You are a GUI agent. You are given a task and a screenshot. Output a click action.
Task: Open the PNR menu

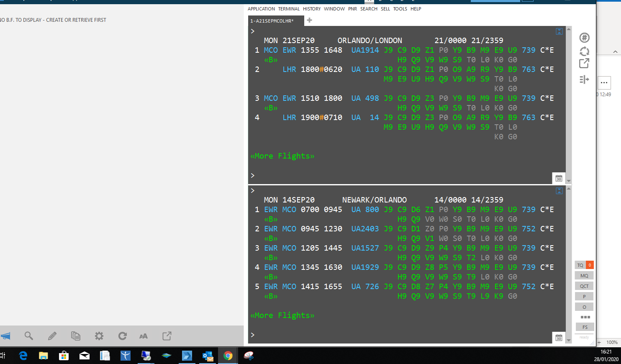(352, 9)
